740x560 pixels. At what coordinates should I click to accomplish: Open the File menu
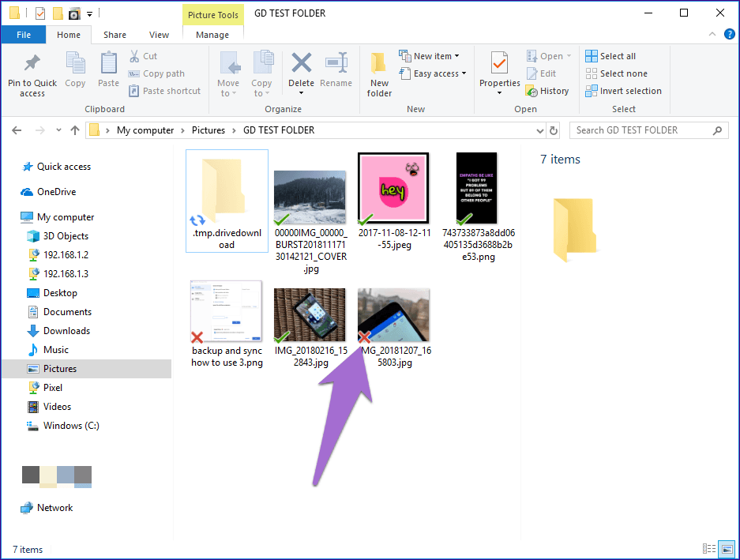24,35
